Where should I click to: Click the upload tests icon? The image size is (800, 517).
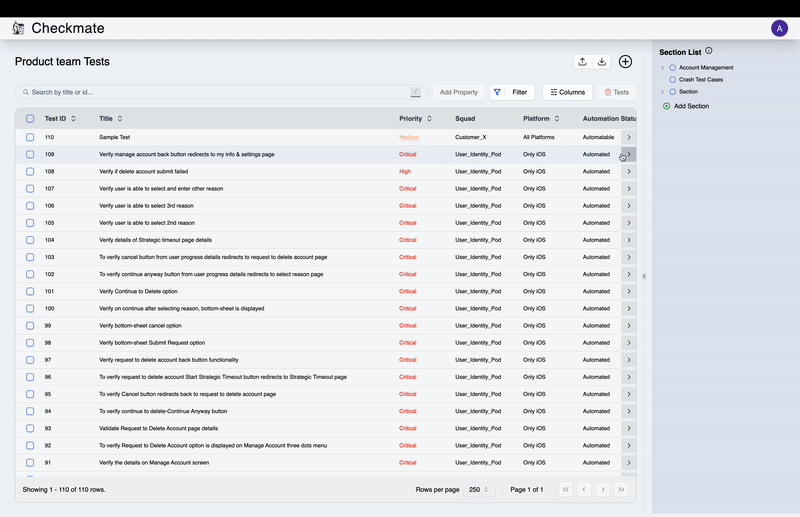582,62
